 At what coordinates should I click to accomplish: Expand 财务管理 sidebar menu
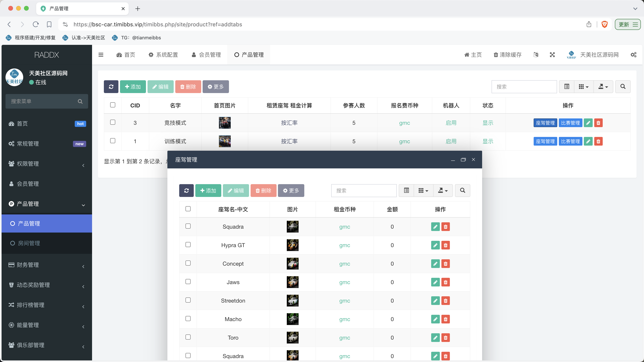(47, 265)
